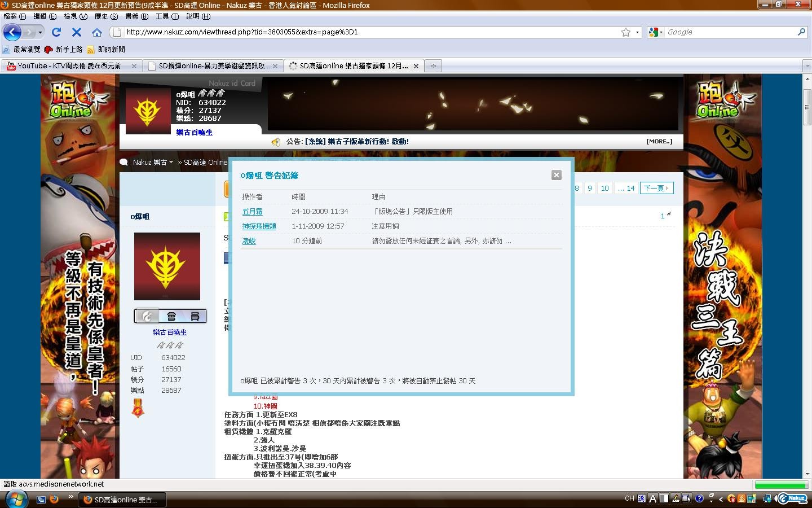Image resolution: width=812 pixels, height=508 pixels.
Task: Click the 最常瀏覽 bookmark
Action: [x=22, y=50]
